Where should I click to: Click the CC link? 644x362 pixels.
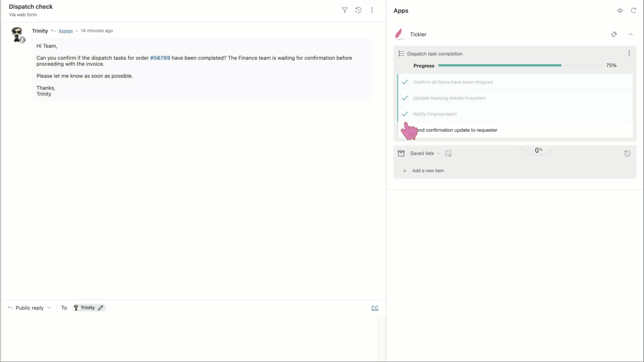[x=375, y=308]
